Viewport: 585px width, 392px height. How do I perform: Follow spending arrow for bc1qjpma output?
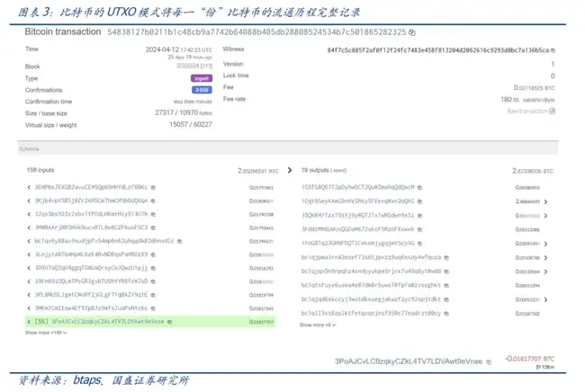[545, 258]
